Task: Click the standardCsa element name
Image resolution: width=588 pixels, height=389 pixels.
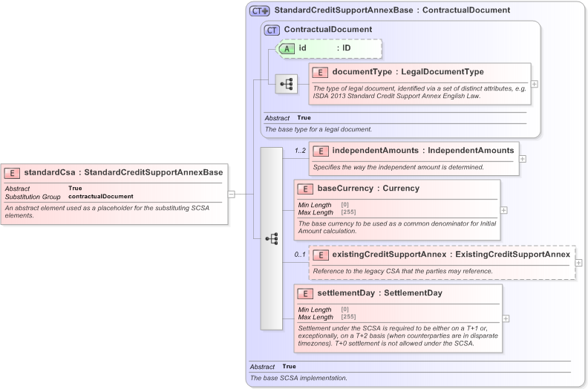Action: point(50,172)
